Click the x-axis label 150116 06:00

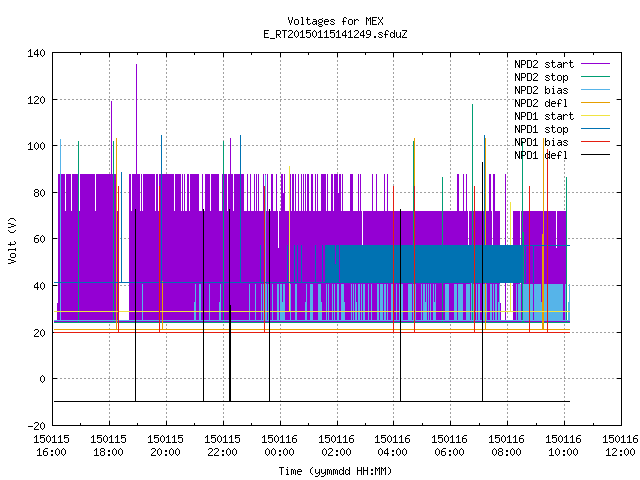pyautogui.click(x=449, y=446)
